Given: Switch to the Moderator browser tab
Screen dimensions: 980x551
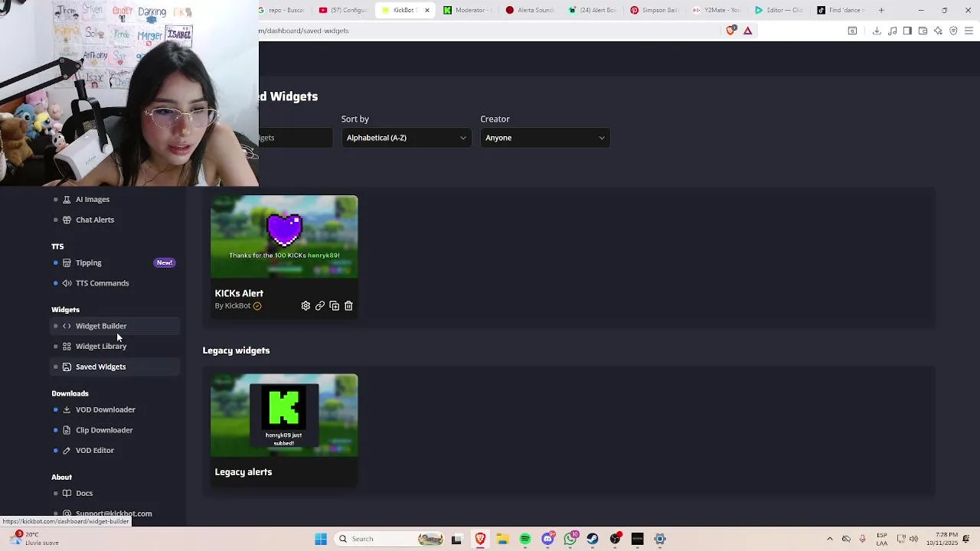Looking at the screenshot, I should [x=469, y=10].
